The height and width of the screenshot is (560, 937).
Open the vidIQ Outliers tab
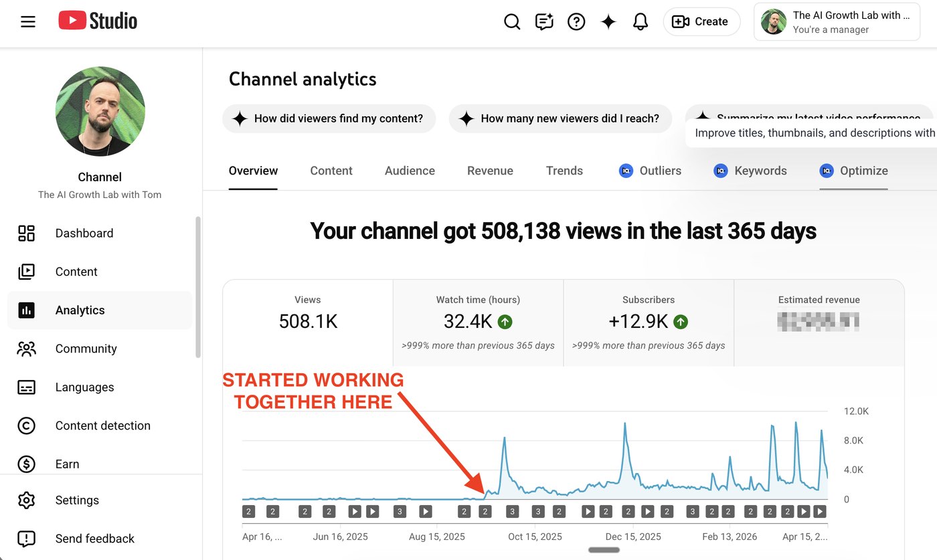point(650,171)
